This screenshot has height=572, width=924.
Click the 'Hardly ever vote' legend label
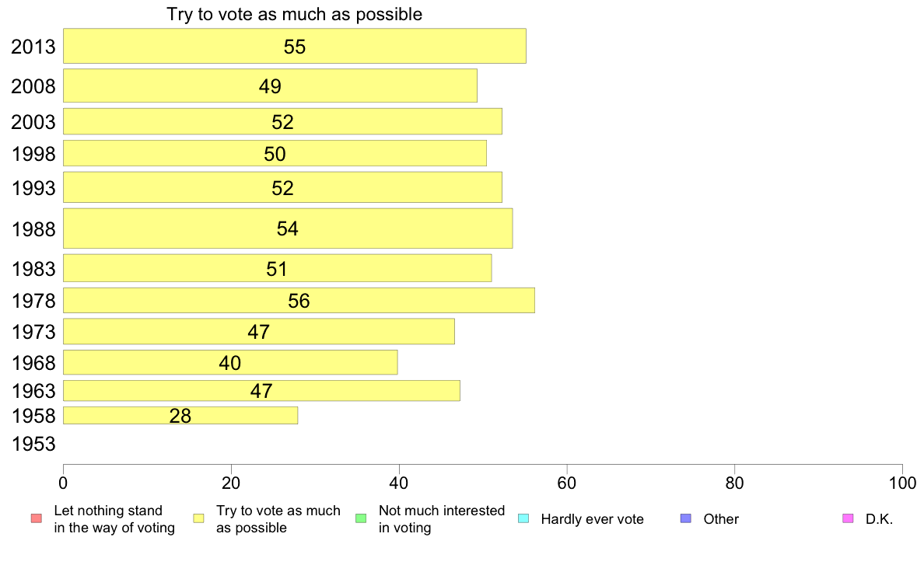592,519
